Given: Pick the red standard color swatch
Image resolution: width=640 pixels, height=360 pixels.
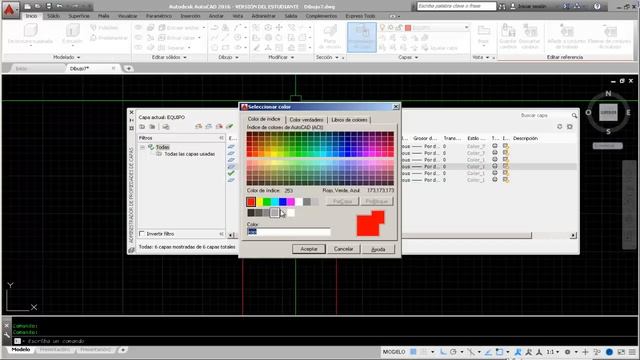Looking at the screenshot, I should [251, 202].
